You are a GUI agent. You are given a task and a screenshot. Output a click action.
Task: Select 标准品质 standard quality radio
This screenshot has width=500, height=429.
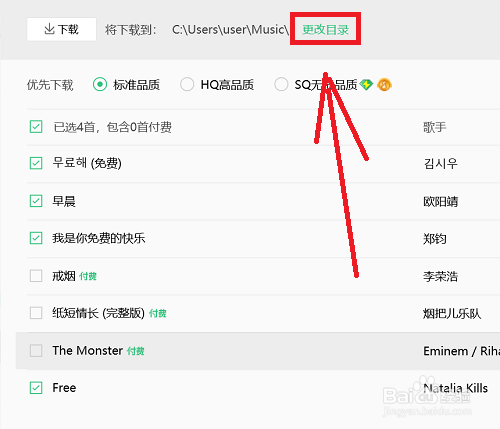[100, 84]
